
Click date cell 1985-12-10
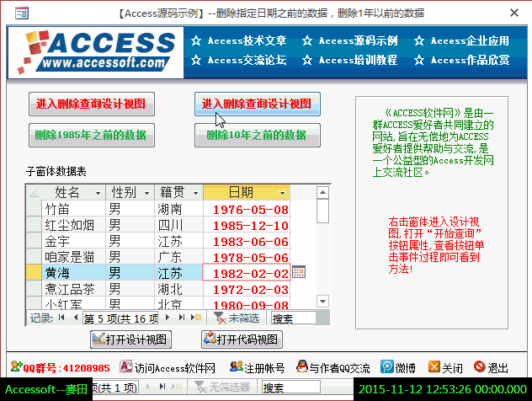click(247, 225)
